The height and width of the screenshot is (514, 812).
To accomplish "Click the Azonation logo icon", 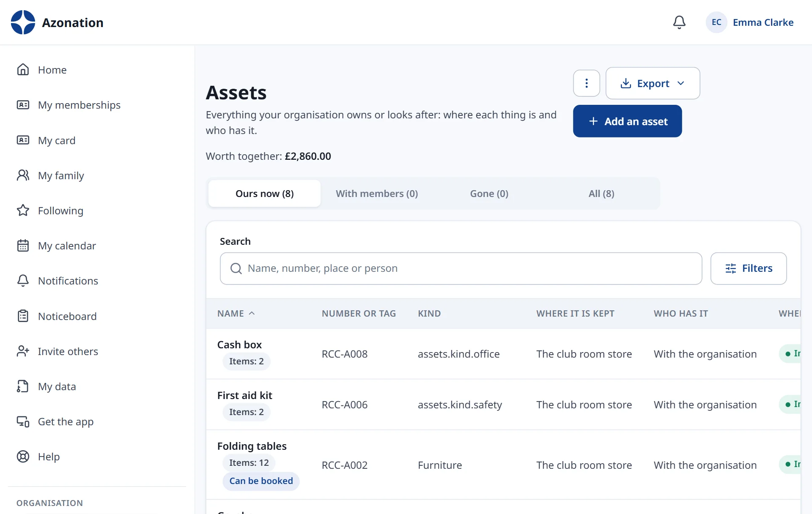I will click(x=23, y=22).
